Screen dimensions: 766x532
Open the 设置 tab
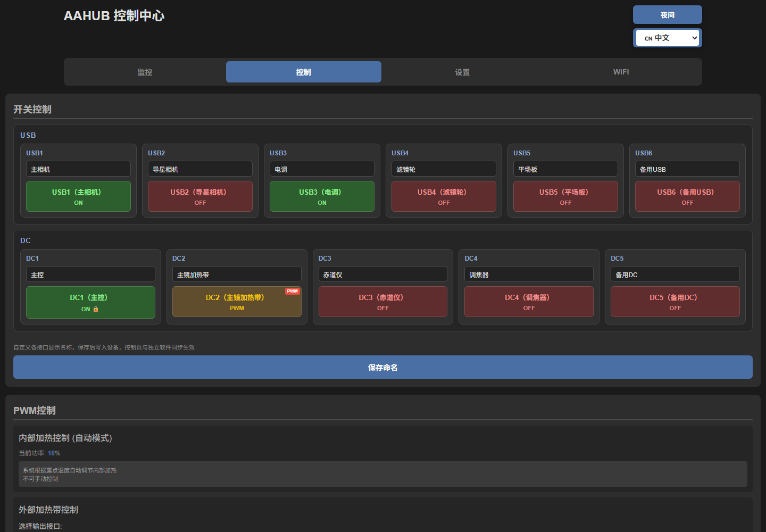(462, 72)
